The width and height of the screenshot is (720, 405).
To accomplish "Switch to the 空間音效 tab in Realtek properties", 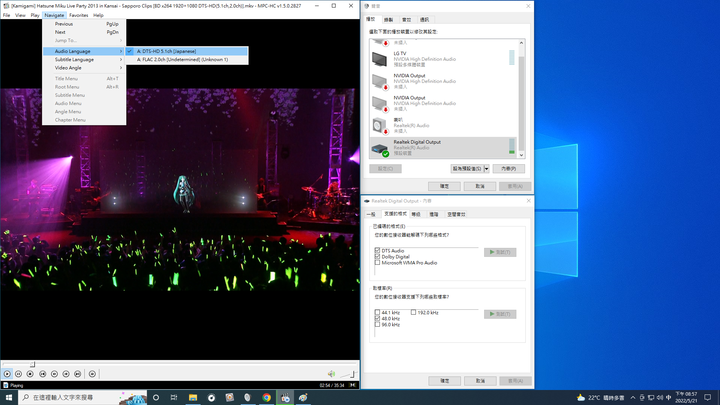I will (x=456, y=214).
